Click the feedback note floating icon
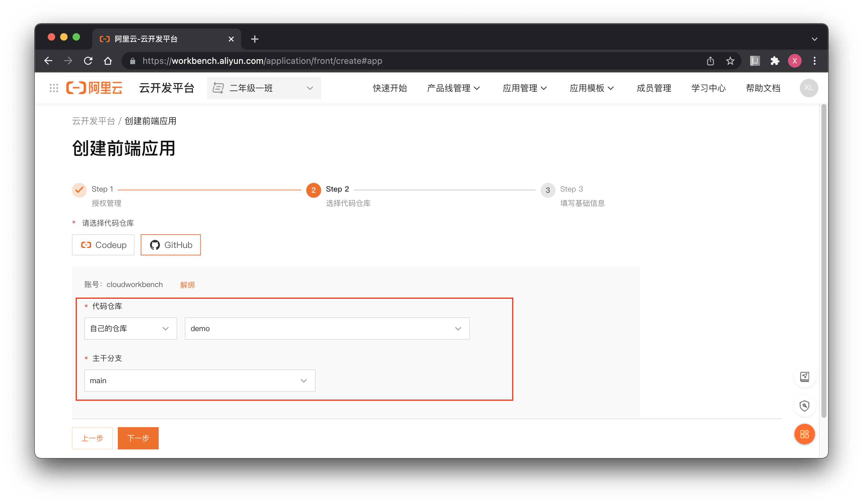 (x=804, y=377)
